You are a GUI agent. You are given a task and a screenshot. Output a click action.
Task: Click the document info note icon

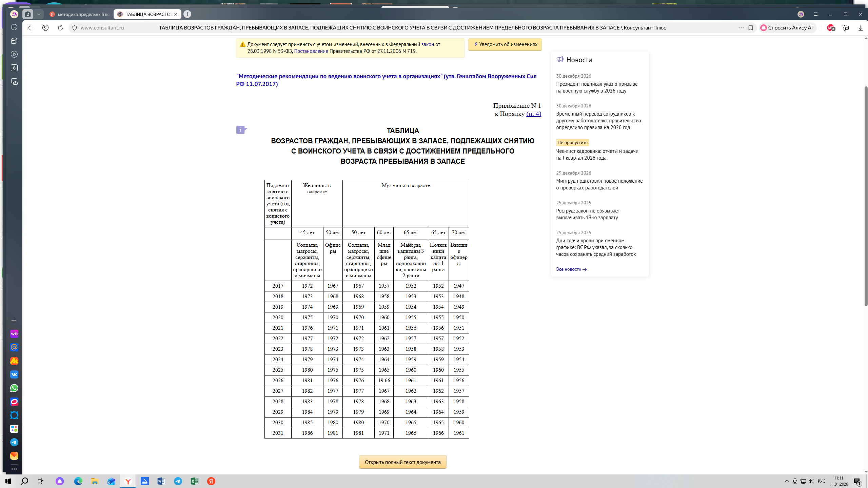241,130
